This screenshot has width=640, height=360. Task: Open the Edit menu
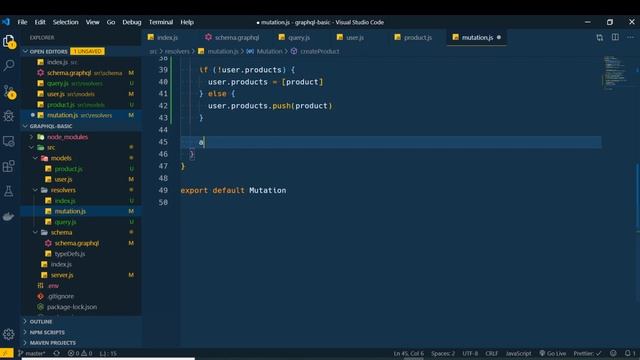point(40,22)
